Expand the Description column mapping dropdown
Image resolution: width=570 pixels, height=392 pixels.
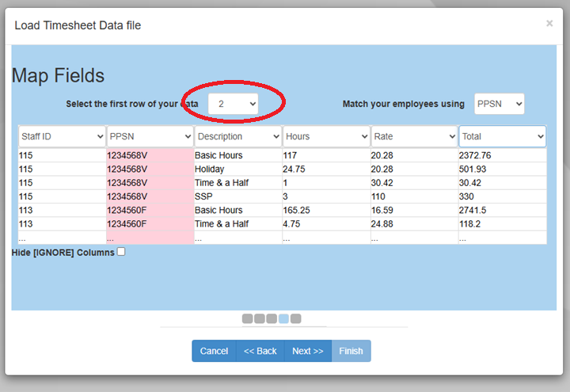point(237,136)
